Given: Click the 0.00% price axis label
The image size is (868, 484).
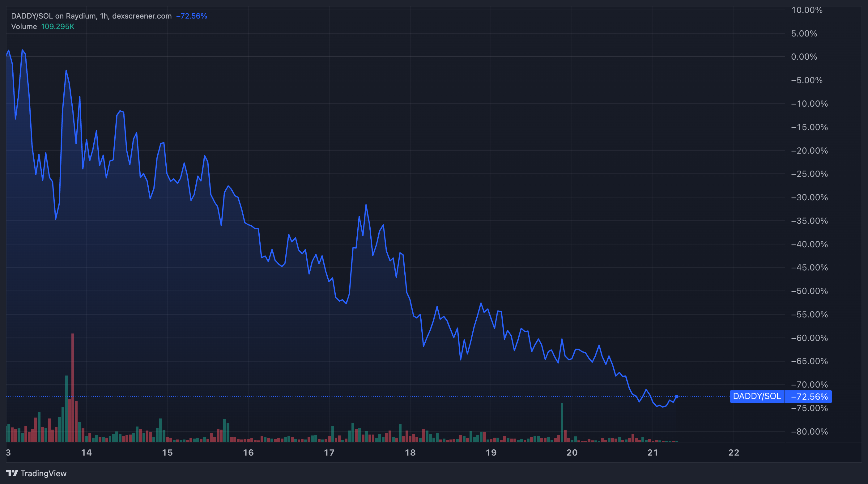Looking at the screenshot, I should pyautogui.click(x=804, y=57).
